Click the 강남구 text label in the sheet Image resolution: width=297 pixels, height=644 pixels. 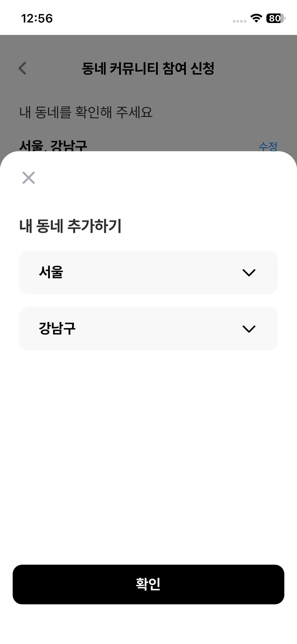[57, 328]
